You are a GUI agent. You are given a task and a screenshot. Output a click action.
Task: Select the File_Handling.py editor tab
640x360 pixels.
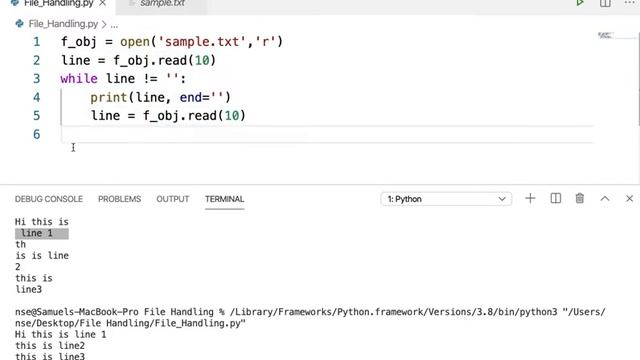pyautogui.click(x=58, y=3)
